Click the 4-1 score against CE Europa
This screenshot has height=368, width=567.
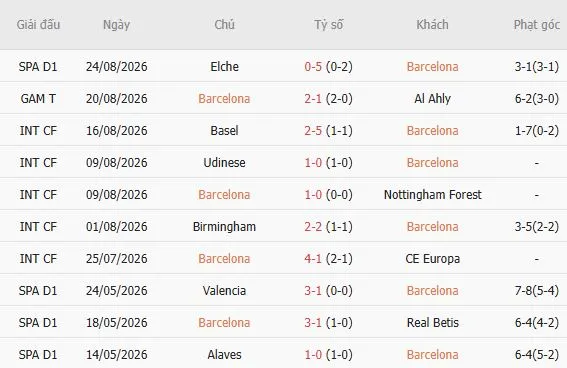(x=313, y=259)
